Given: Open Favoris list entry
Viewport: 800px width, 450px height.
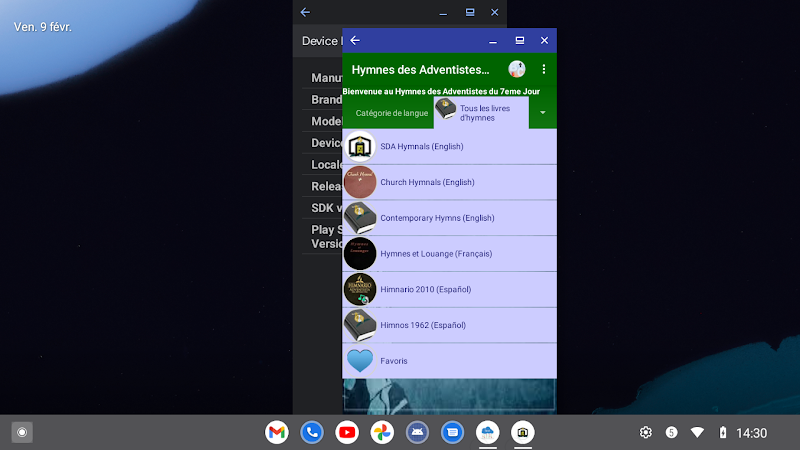Looking at the screenshot, I should pos(449,361).
